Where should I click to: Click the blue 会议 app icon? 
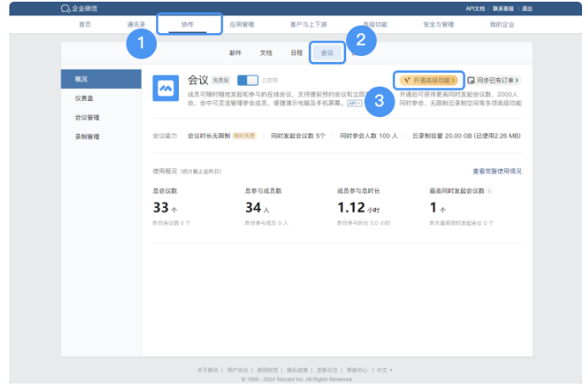tap(165, 87)
